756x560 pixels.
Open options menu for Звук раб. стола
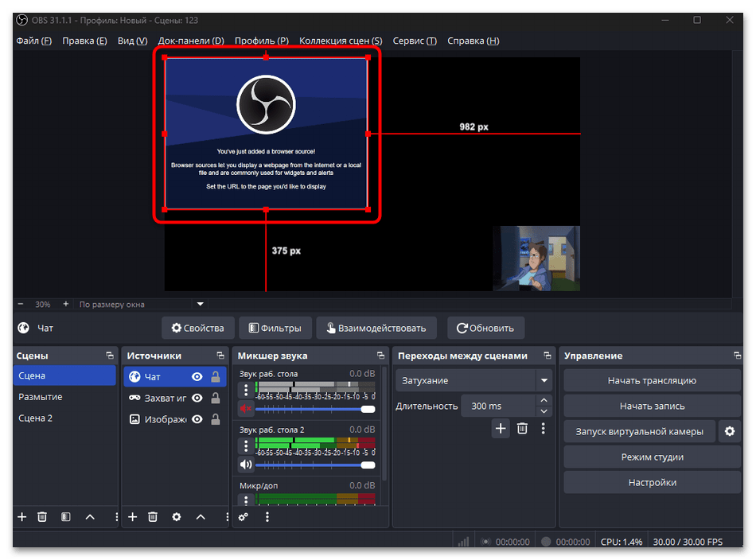246,390
